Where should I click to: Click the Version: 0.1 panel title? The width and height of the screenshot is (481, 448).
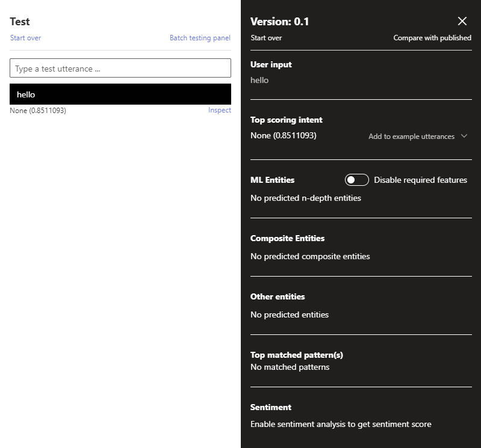click(280, 22)
